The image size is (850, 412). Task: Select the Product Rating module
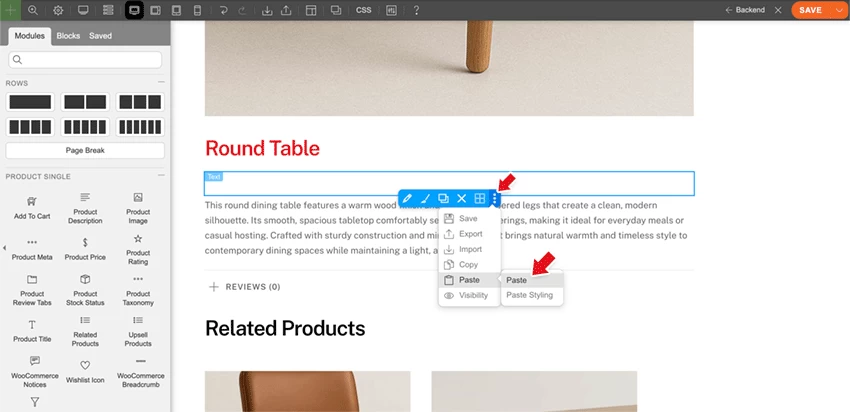(x=138, y=249)
